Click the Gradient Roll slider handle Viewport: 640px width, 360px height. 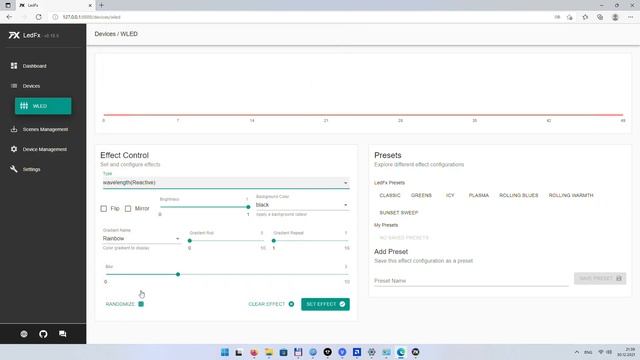click(189, 241)
